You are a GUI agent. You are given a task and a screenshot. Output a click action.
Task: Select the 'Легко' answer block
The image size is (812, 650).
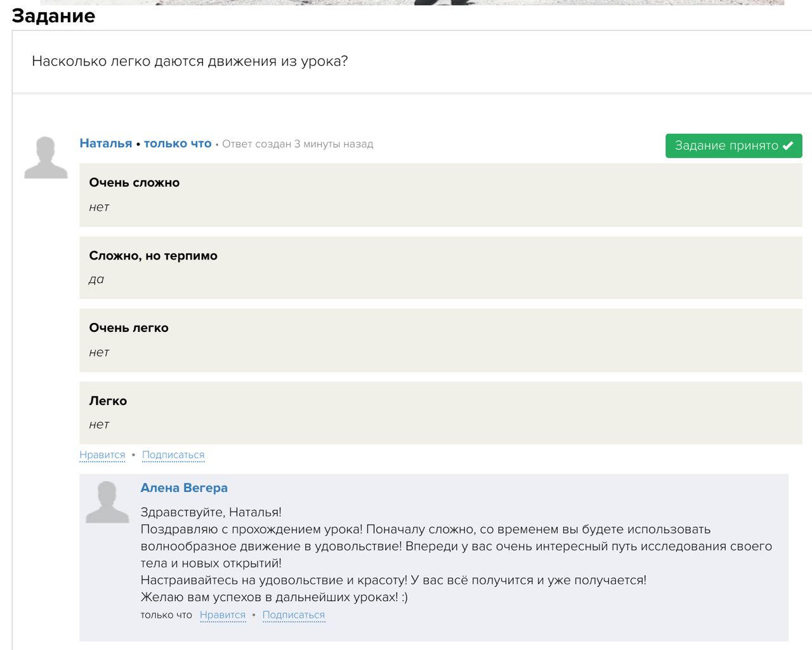440,413
